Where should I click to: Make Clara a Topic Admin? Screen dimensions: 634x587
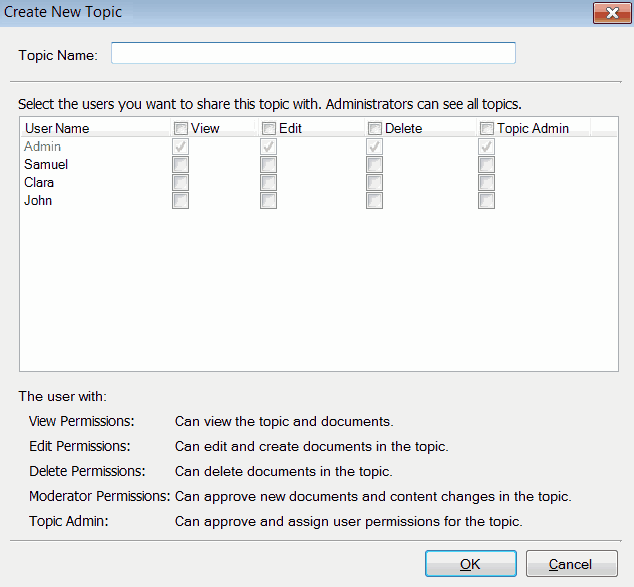tap(487, 183)
